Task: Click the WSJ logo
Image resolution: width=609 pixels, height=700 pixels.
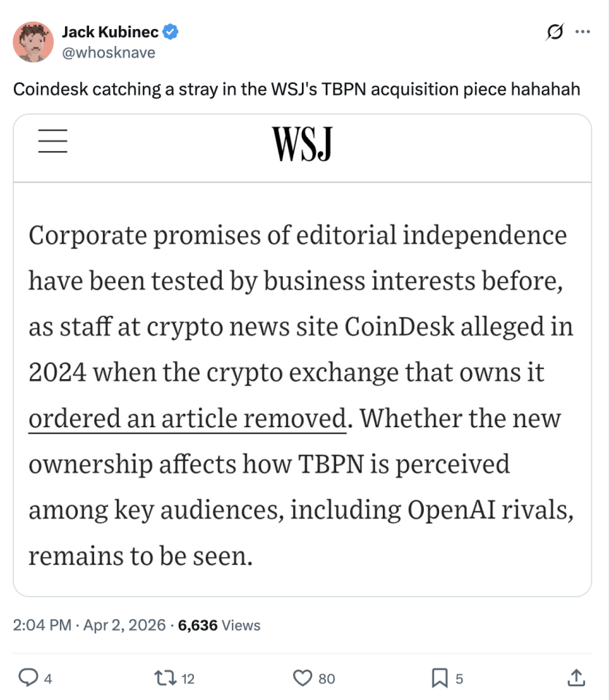Action: (x=302, y=142)
